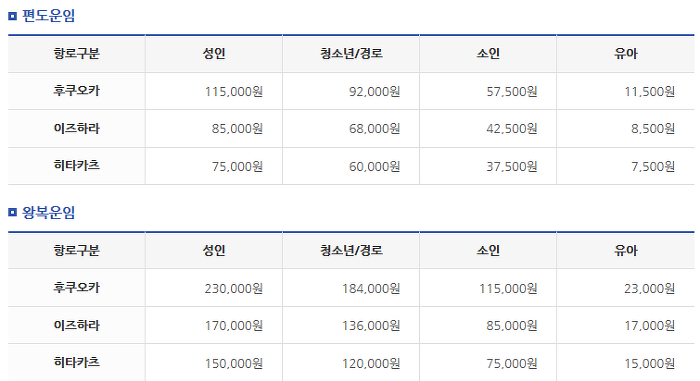Select the 92,000원 fare cell
This screenshot has width=700, height=381.
374,92
